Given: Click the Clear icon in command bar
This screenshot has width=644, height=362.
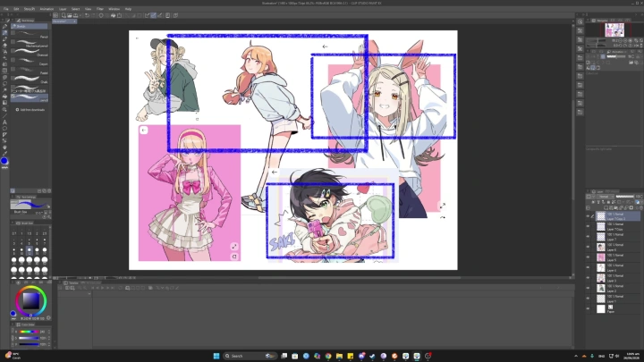Looking at the screenshot, I should point(101,15).
